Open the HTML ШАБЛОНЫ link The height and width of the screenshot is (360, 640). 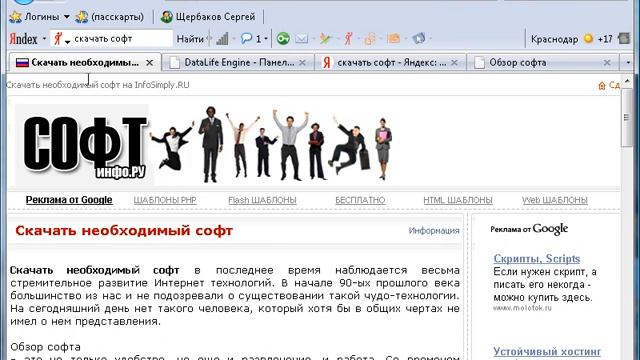click(x=458, y=200)
